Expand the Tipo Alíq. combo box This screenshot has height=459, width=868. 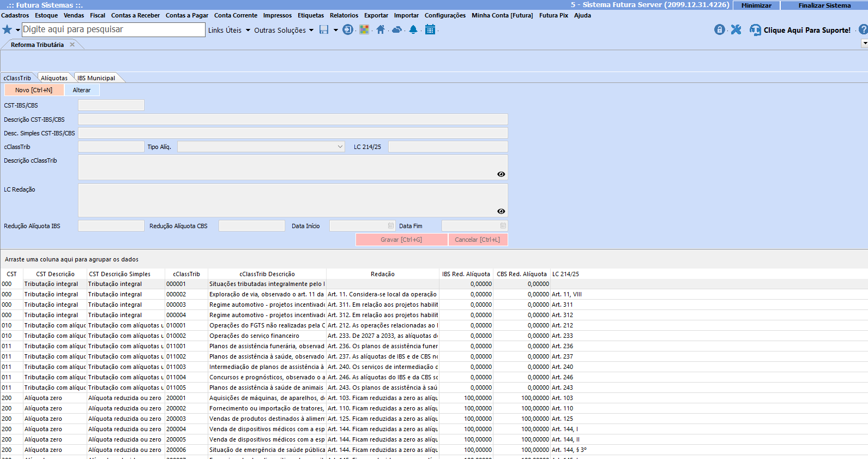point(340,147)
